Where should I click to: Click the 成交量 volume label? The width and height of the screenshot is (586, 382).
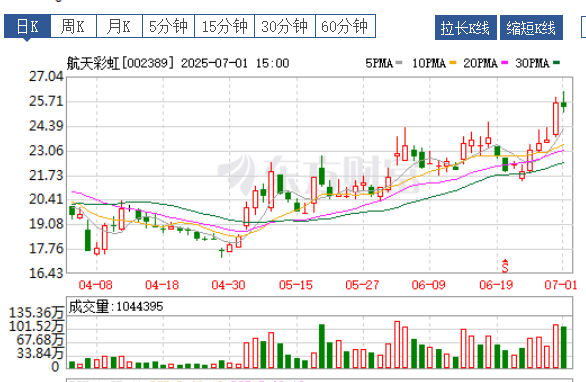click(89, 306)
